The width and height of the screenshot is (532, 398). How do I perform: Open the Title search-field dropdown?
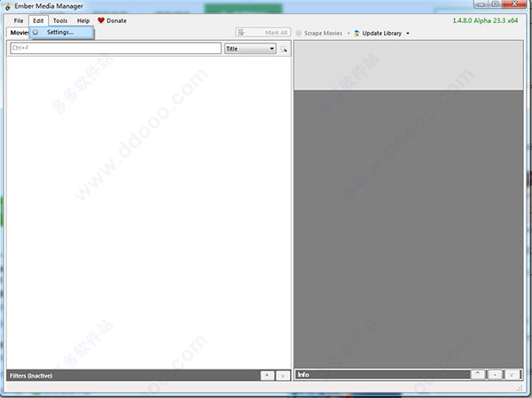pyautogui.click(x=250, y=49)
